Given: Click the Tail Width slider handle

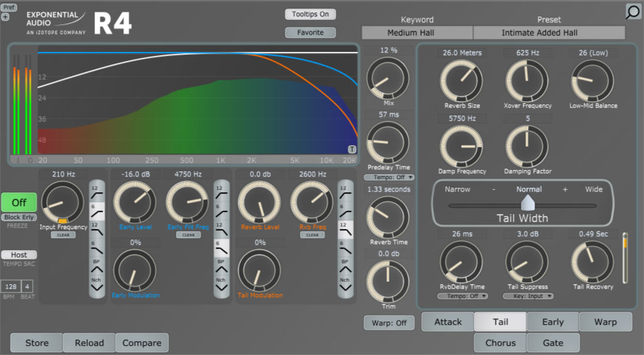Looking at the screenshot, I should [x=527, y=203].
